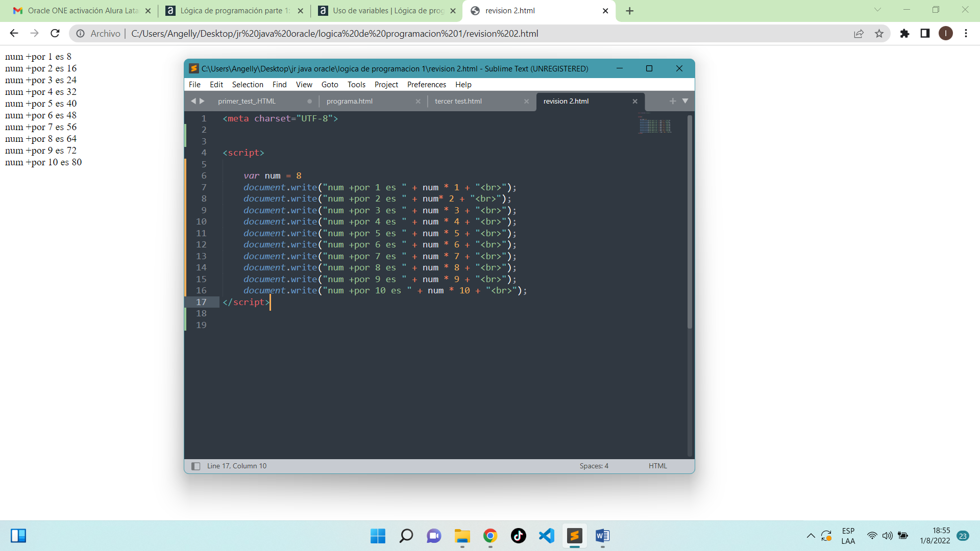Viewport: 980px width, 551px height.
Task: Open the Goto menu in Sublime
Action: (x=330, y=85)
